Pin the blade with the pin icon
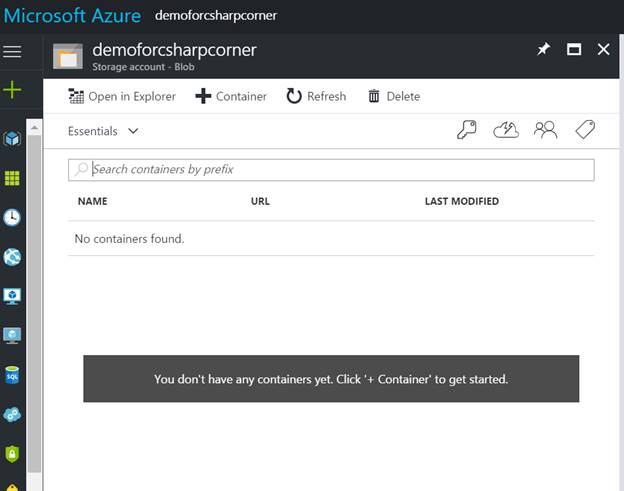The height and width of the screenshot is (491, 624). 544,49
